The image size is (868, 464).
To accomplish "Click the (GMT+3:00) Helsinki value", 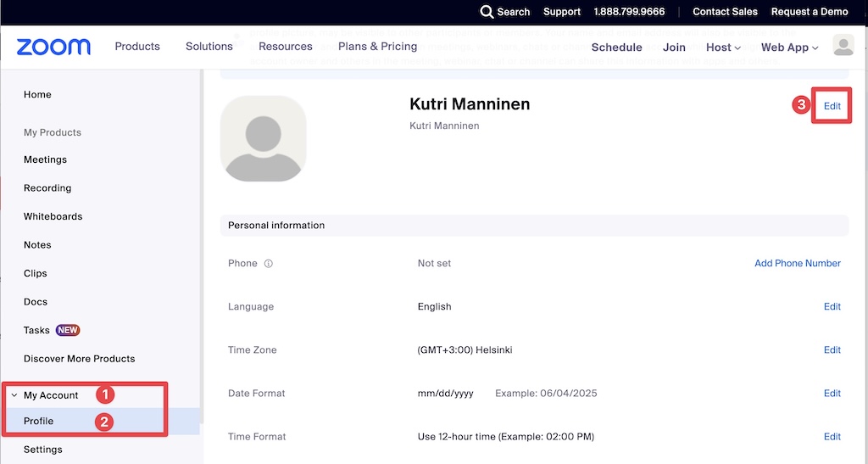I will point(465,350).
